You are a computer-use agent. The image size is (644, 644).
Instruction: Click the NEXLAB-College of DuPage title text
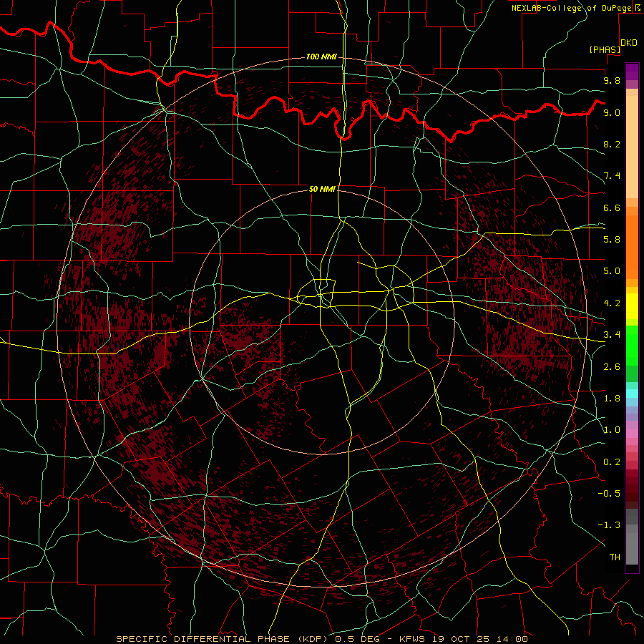pos(572,8)
